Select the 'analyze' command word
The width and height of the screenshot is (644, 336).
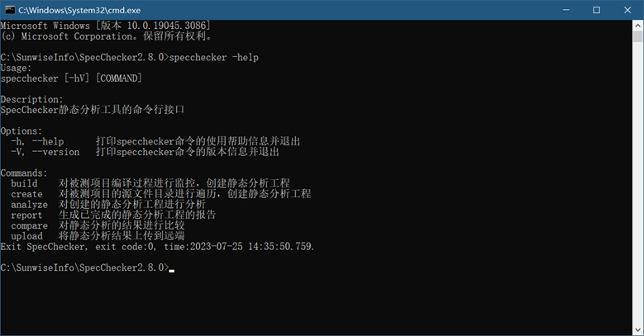coord(29,204)
